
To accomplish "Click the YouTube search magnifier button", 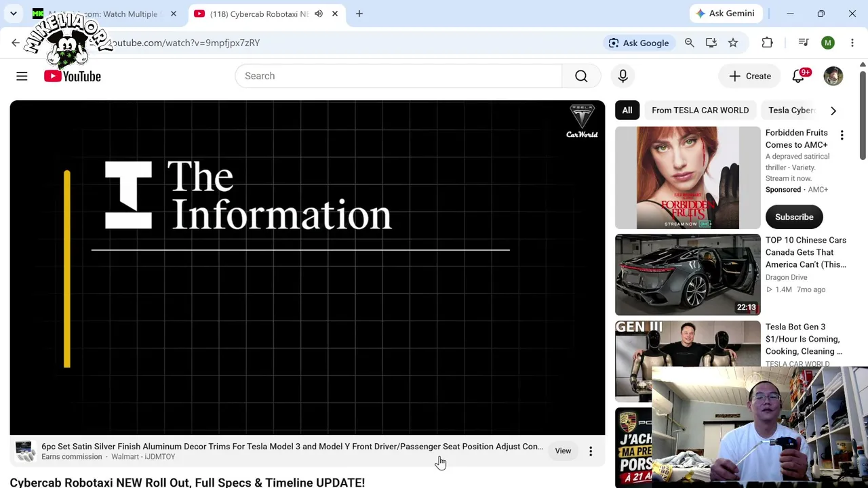I will coord(581,76).
